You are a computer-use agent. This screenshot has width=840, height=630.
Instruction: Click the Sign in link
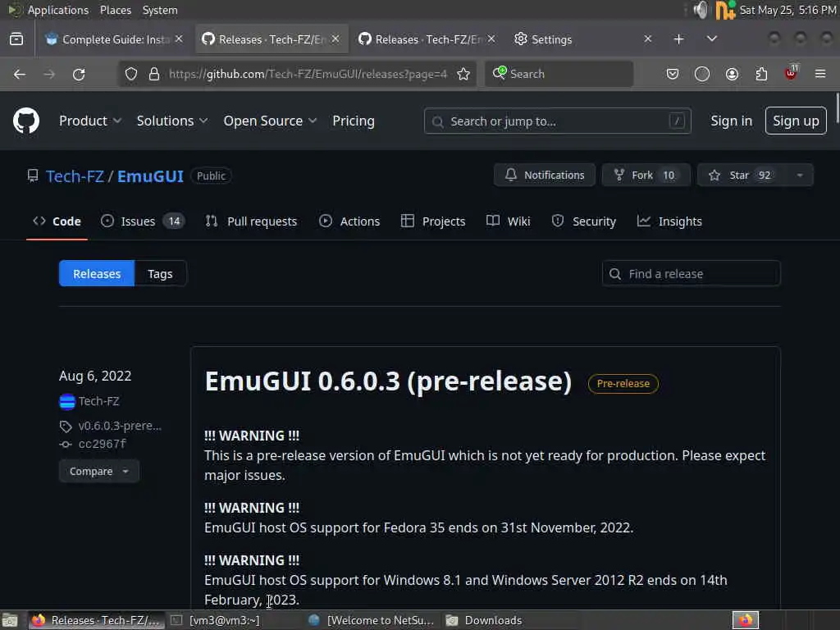[731, 121]
